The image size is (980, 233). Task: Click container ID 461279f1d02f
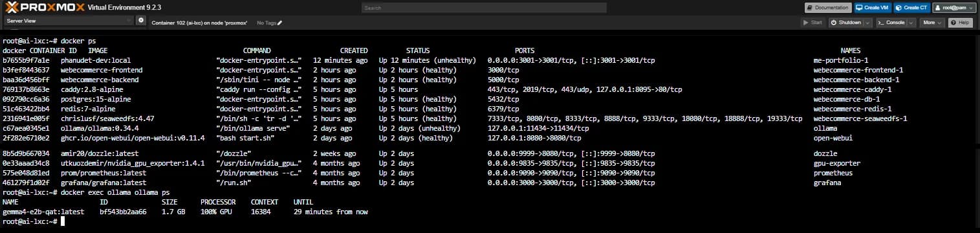(26, 183)
